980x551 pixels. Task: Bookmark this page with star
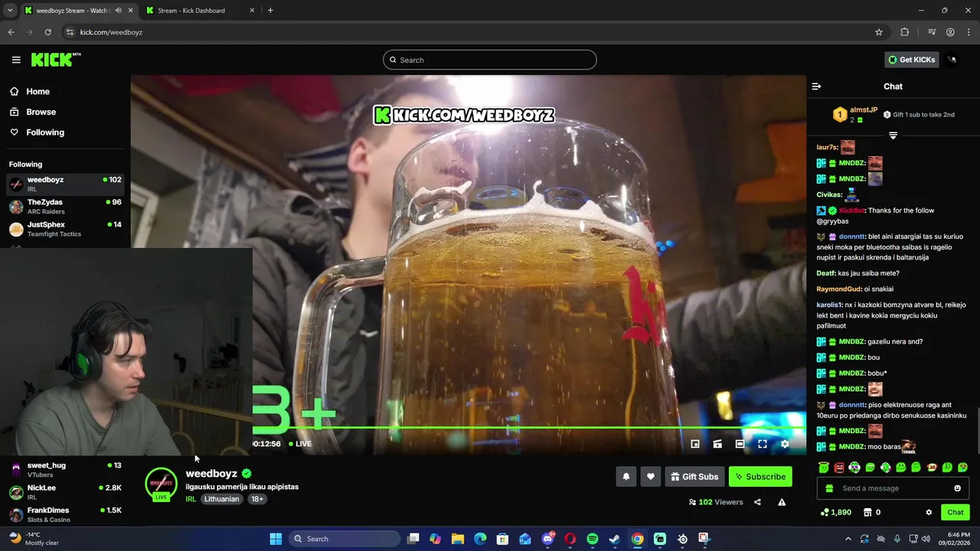879,32
